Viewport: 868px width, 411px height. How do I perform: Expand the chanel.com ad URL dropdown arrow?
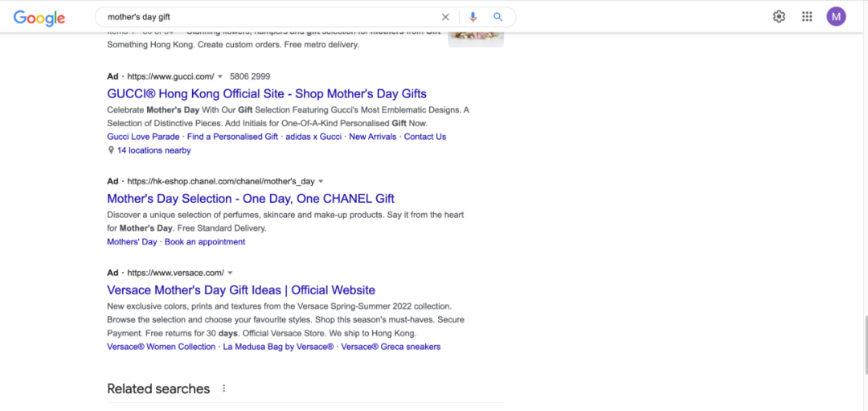pyautogui.click(x=321, y=181)
